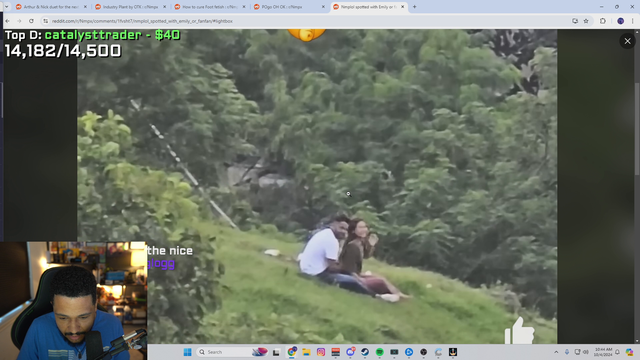Open Copilot from the taskbar corner
This screenshot has height=360, width=640.
[629, 352]
